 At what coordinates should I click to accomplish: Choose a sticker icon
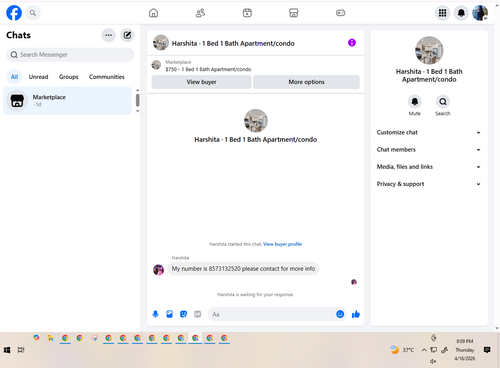click(183, 314)
